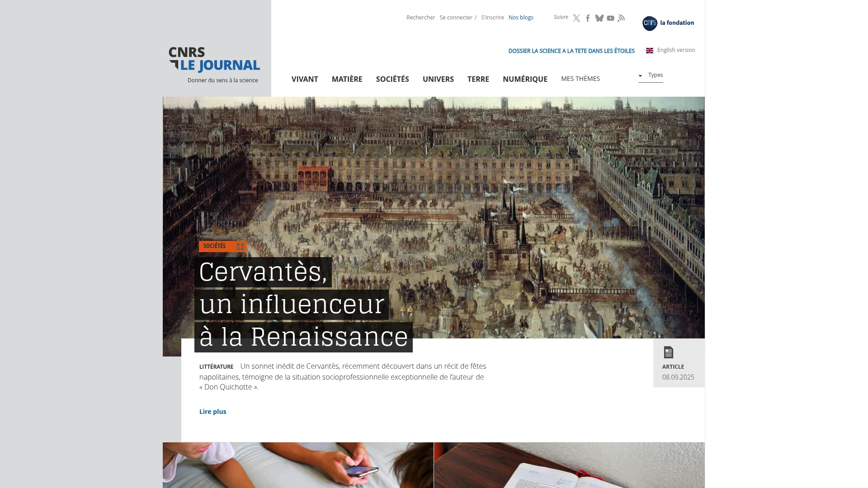Click the Littérature label

(x=216, y=367)
